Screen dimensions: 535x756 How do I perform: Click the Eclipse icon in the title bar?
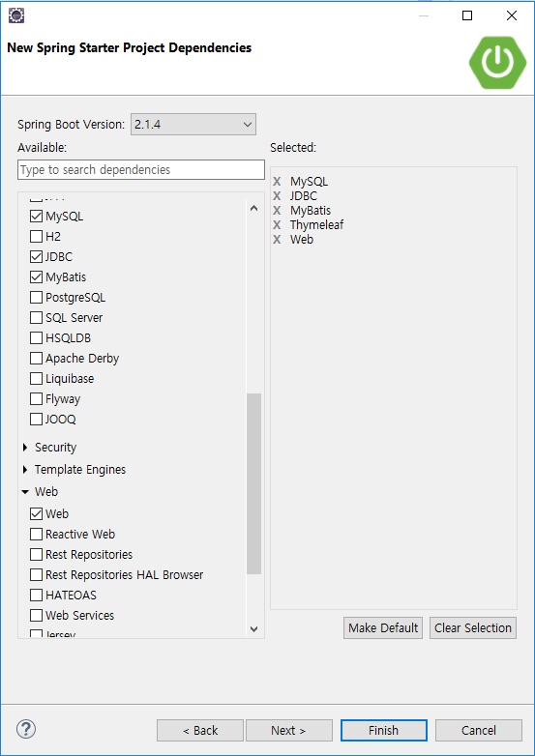tap(16, 15)
